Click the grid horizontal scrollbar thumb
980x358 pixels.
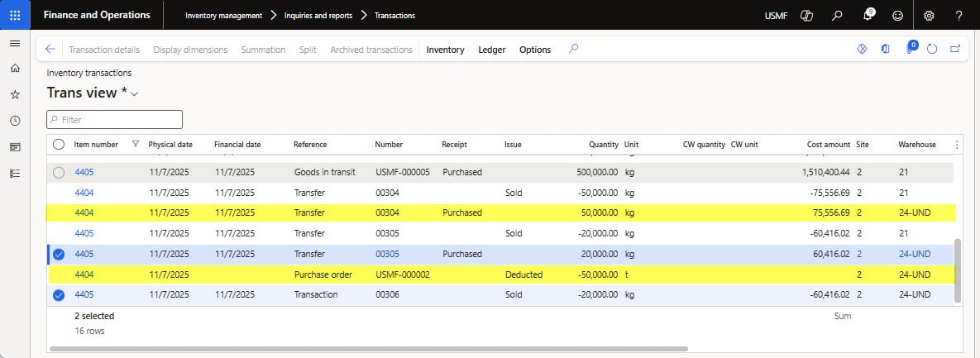(x=369, y=349)
